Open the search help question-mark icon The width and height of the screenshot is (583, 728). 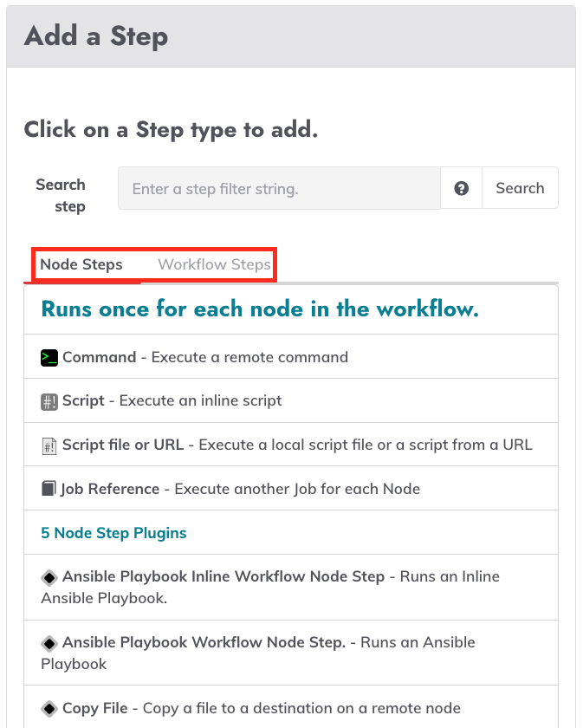461,188
